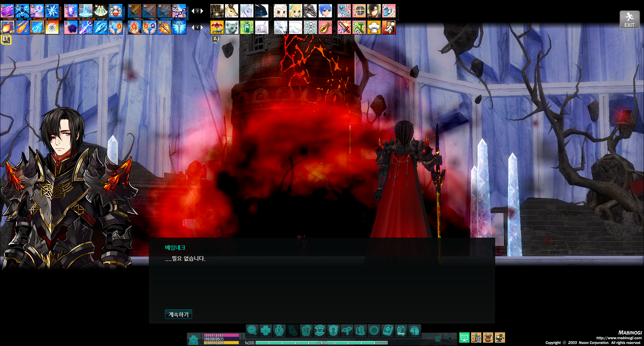Open the pet bird menu icon

pyautogui.click(x=347, y=330)
